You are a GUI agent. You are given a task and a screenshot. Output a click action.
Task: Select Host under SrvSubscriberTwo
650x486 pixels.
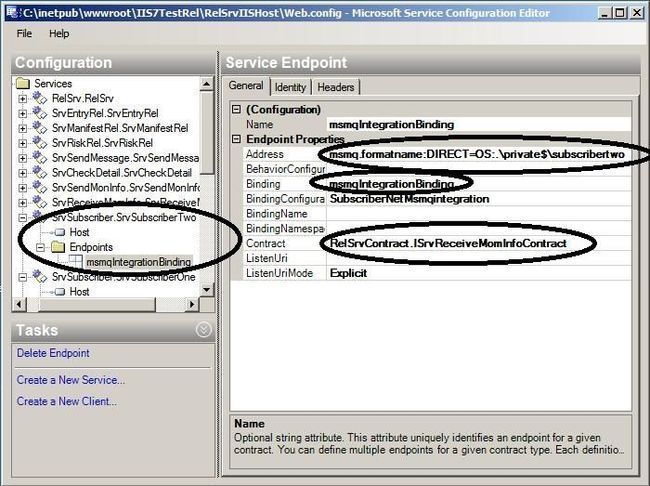coord(79,232)
